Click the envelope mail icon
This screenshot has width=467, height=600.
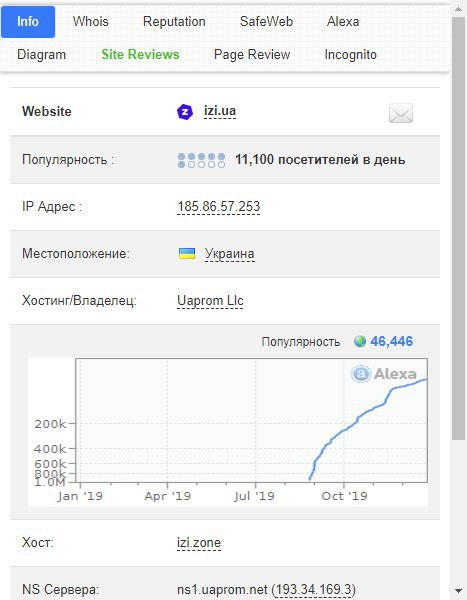coord(401,113)
